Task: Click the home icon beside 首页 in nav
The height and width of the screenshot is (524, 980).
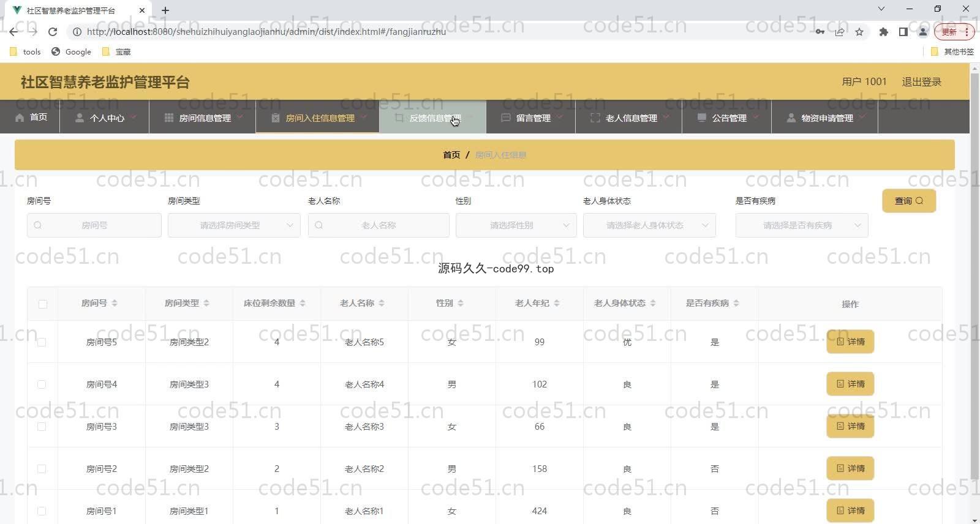Action: pyautogui.click(x=20, y=118)
